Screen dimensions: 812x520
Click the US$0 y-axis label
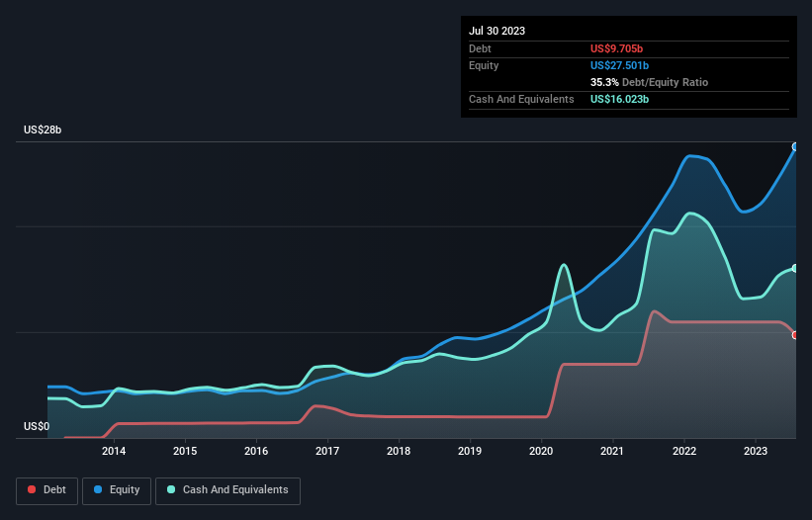(37, 426)
